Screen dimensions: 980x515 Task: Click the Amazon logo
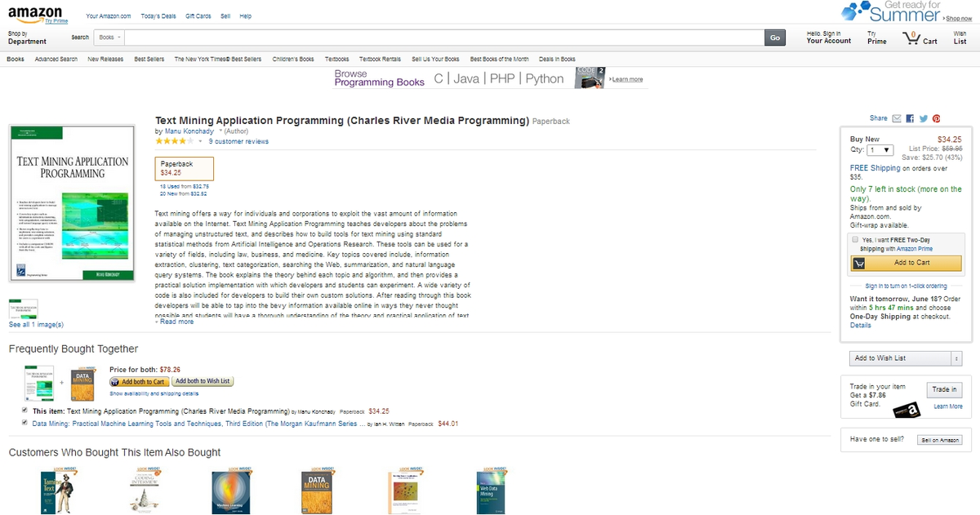34,15
